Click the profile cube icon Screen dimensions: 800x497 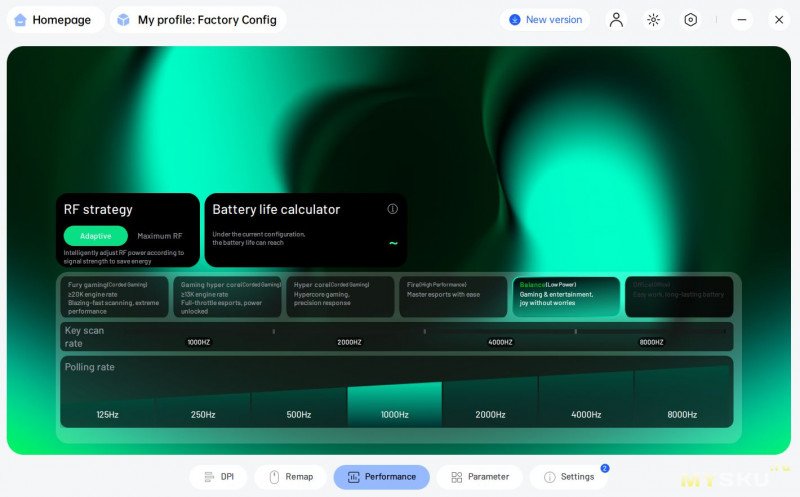coord(123,20)
